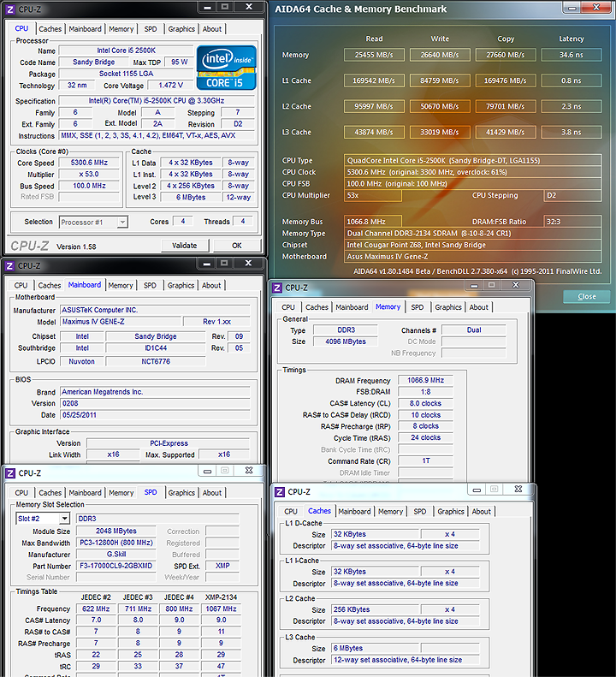This screenshot has height=677, width=616.
Task: Open Memory tab in top CPU-Z window
Action: coord(121,29)
